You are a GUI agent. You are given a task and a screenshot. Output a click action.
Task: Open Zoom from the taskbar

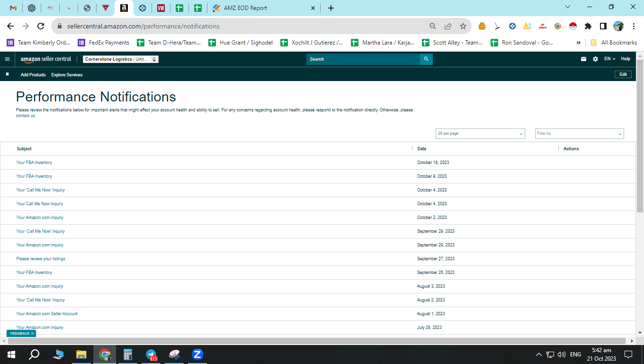click(x=197, y=355)
